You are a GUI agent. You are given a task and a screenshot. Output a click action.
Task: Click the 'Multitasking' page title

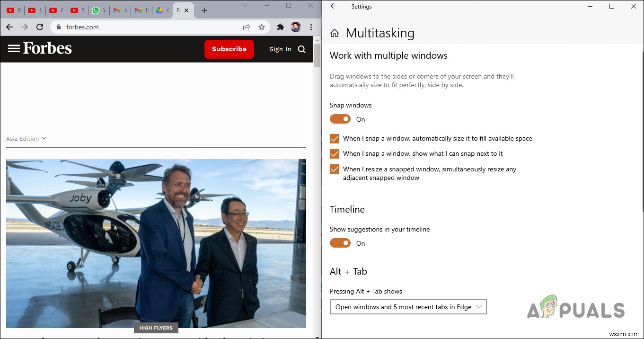tap(380, 33)
